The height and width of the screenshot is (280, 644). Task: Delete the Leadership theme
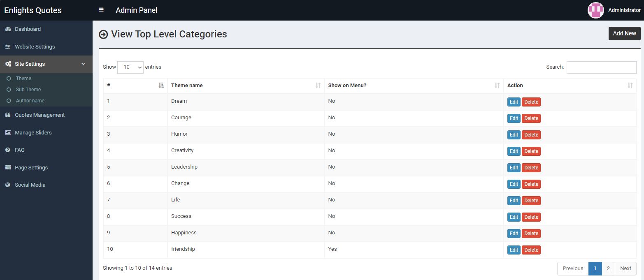coord(531,168)
